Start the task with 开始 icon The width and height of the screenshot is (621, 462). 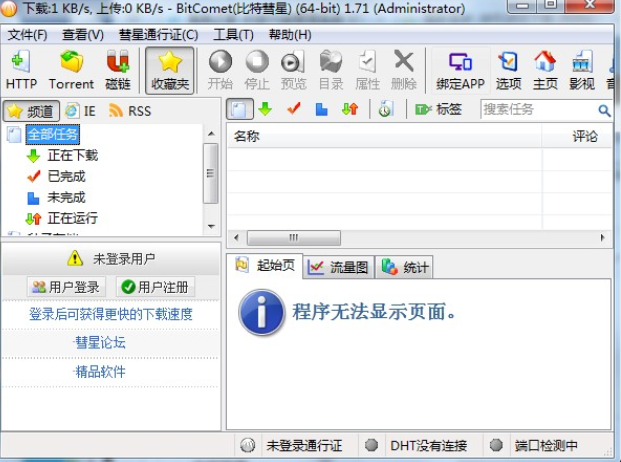tap(220, 70)
